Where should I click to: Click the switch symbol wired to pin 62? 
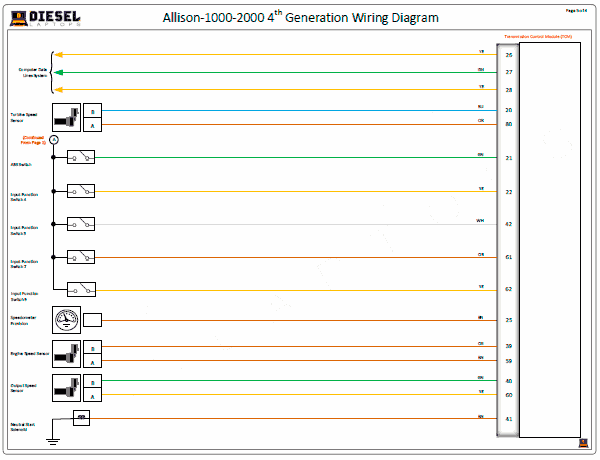(81, 290)
